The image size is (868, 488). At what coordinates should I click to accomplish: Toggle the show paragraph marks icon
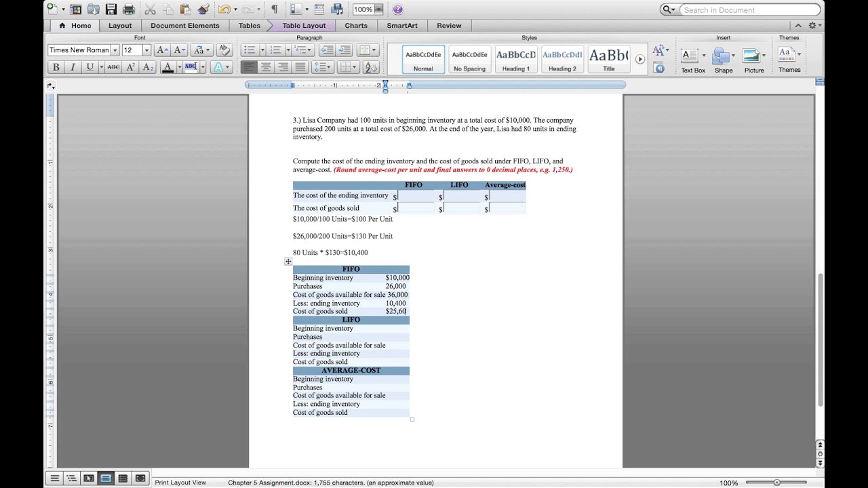tap(275, 9)
